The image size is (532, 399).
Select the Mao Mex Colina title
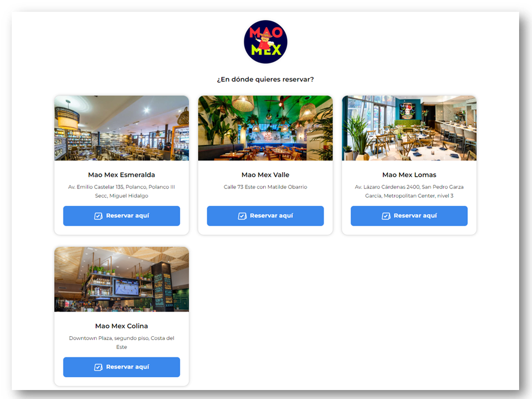121,326
